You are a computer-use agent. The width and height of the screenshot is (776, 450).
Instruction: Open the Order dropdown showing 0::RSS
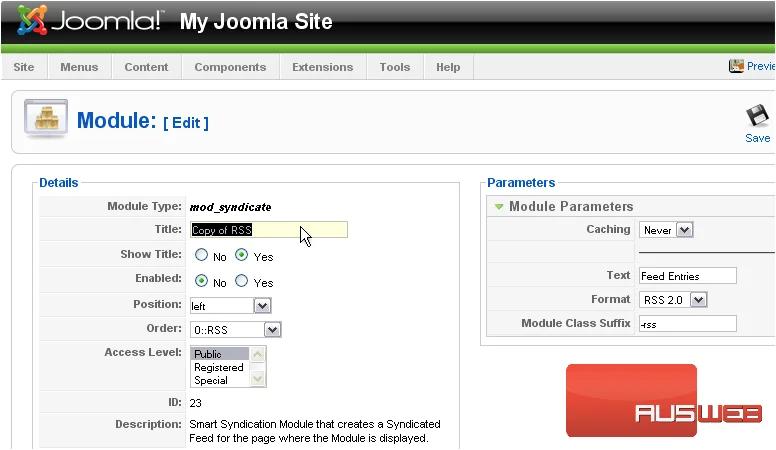coord(236,330)
